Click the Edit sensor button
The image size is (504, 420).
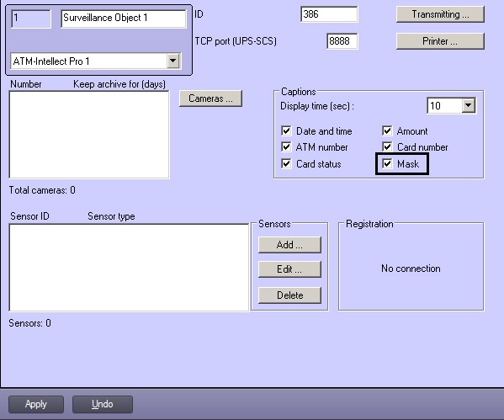click(289, 268)
